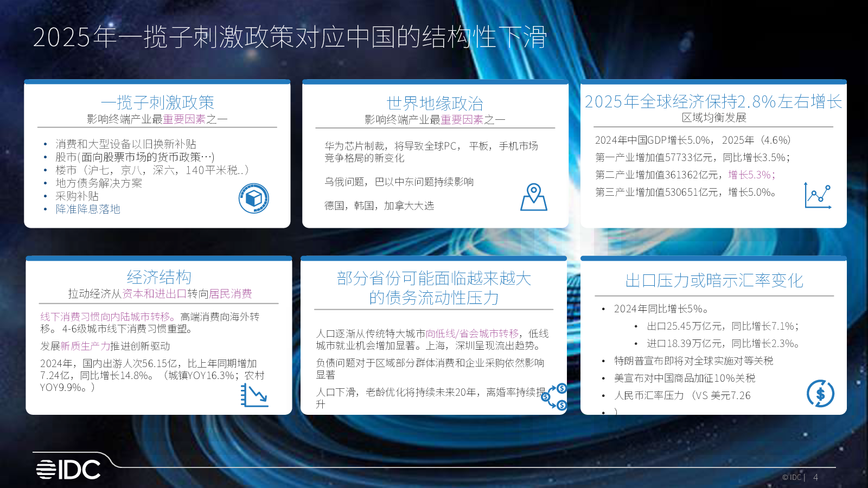Click bullet 人民币汇率压力
The image size is (868, 488).
[682, 396]
